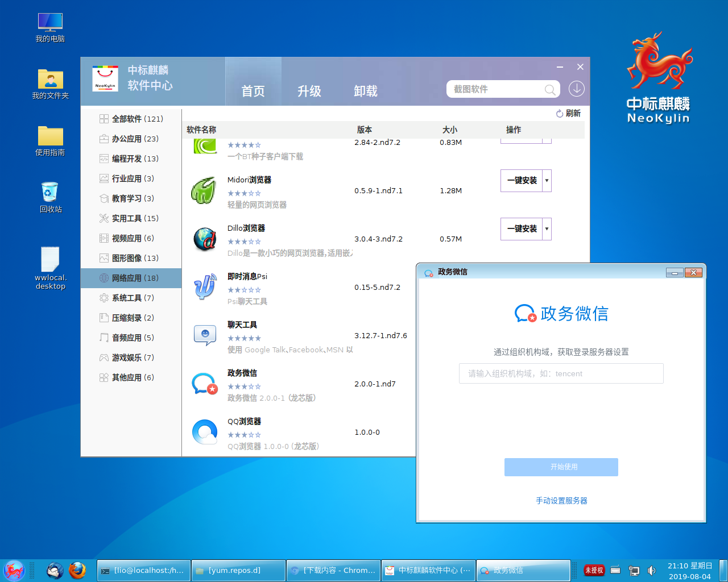Click the organization input field in 政务微信

point(561,373)
